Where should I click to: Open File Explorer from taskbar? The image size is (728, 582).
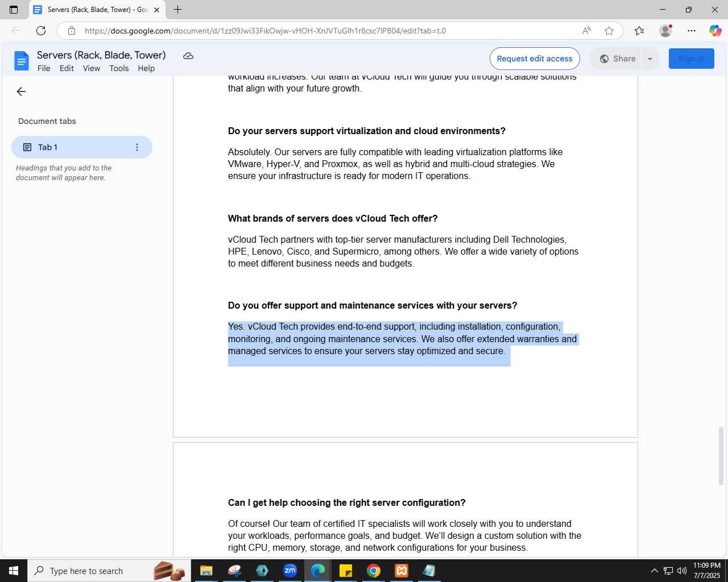click(x=206, y=571)
